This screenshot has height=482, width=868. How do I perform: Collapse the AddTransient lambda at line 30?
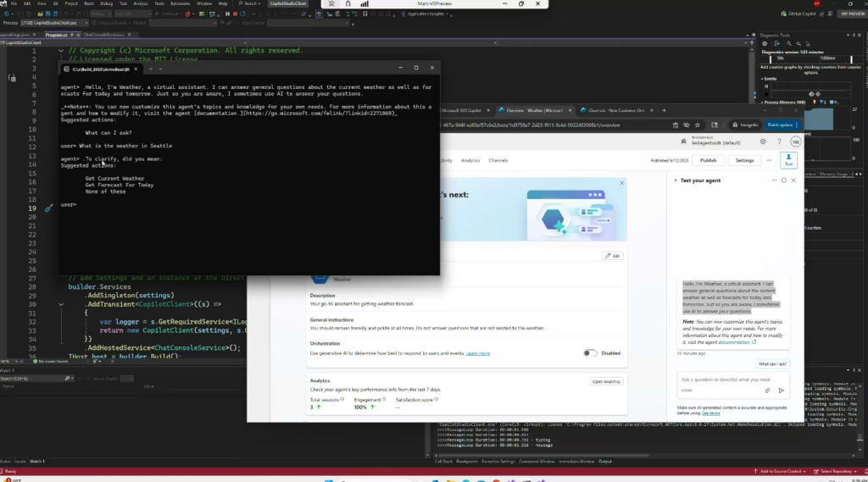tap(61, 304)
